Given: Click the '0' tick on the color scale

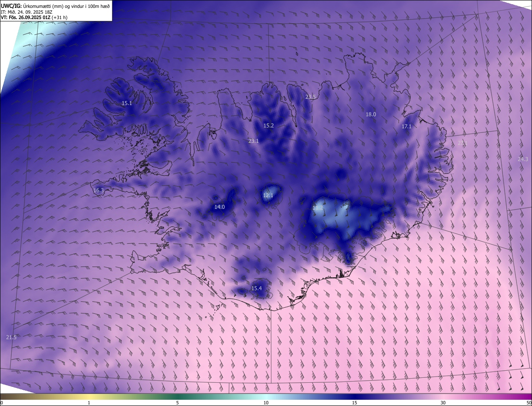Looking at the screenshot, I should coord(1,403).
